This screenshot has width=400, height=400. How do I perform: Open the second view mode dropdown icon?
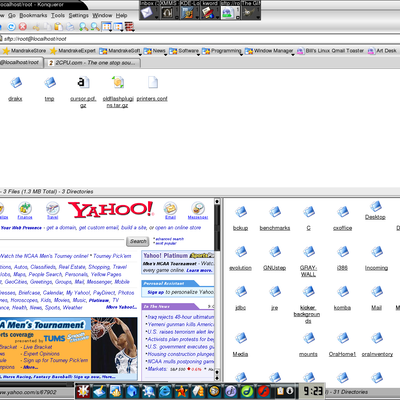118,27
